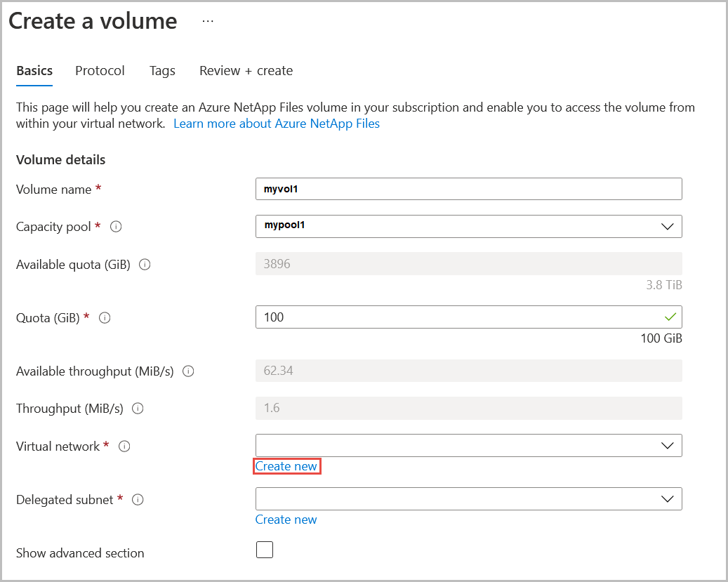Open the Review + create tab
Screen dimensions: 728x582
click(246, 70)
